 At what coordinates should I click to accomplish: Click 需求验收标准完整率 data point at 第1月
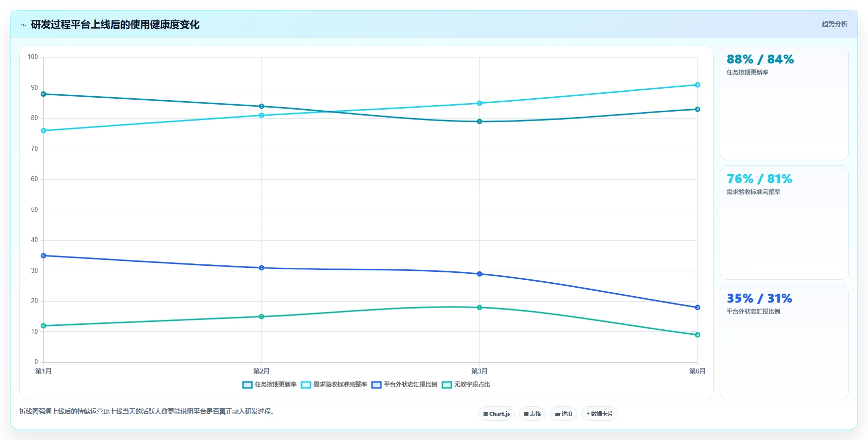coord(44,130)
